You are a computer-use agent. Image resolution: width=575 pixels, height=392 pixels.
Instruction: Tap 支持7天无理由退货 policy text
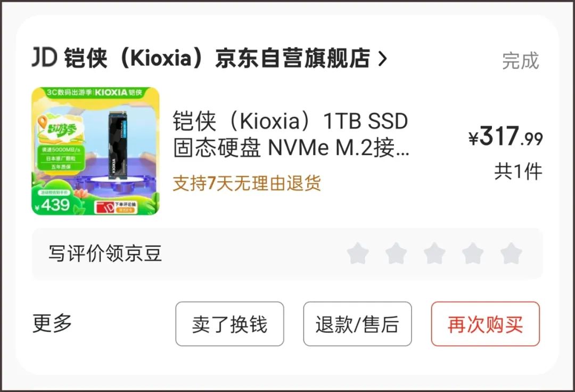(x=247, y=183)
